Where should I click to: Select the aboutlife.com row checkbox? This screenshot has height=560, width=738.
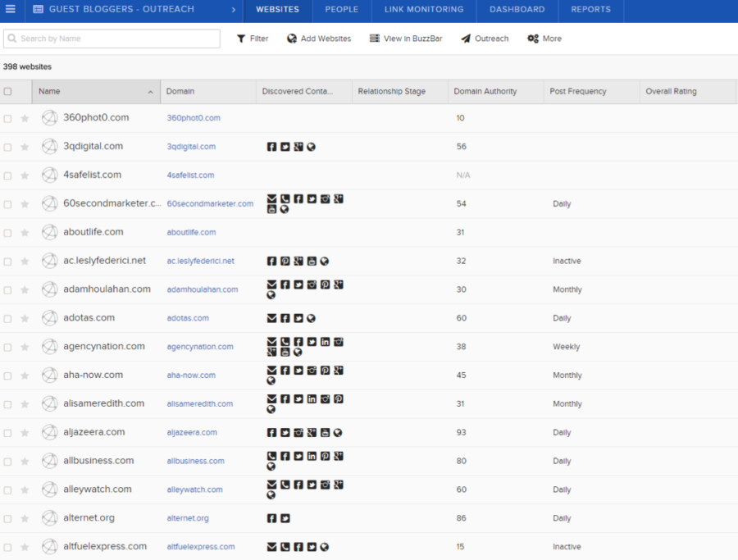(7, 233)
